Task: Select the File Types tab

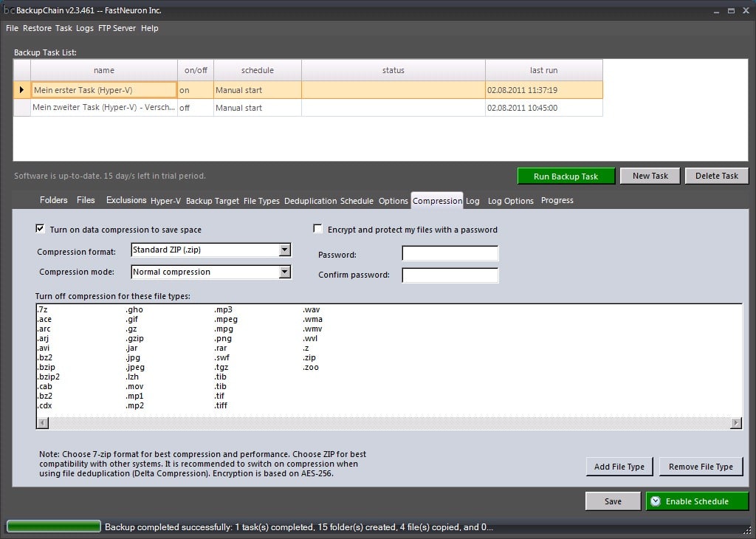Action: [261, 201]
